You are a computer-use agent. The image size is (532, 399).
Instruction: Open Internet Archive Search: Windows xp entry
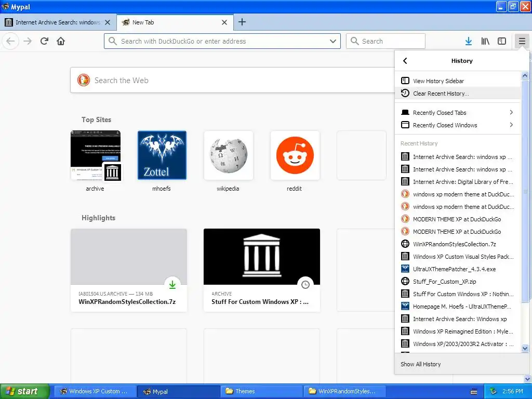(x=457, y=319)
